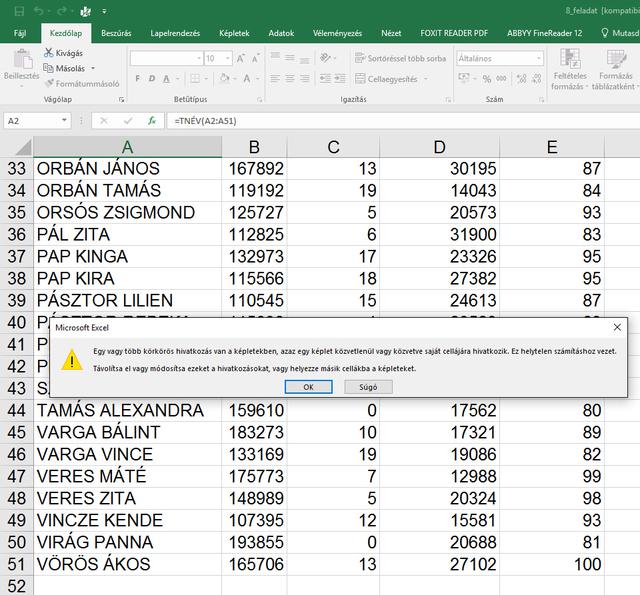Open the Másolás dropdown arrow
This screenshot has height=595, width=640.
[x=93, y=68]
